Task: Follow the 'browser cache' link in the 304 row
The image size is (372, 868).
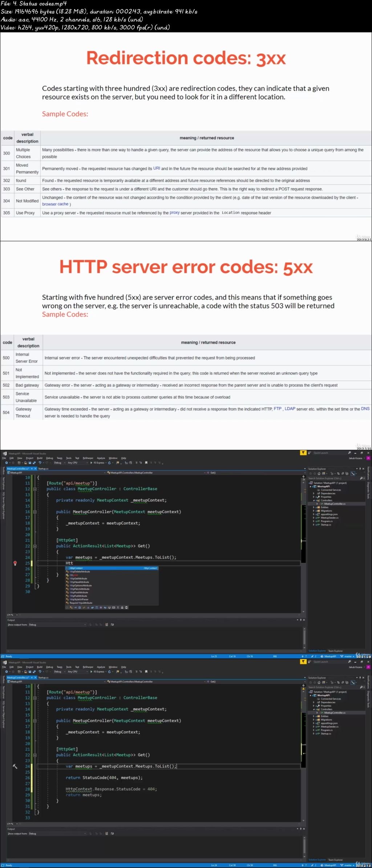Action: pyautogui.click(x=55, y=204)
